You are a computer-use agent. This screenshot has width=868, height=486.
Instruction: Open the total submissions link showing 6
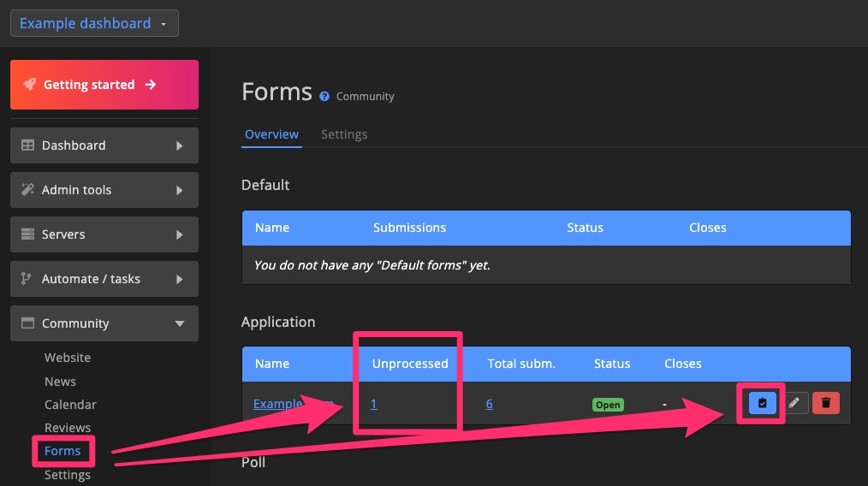click(x=489, y=404)
